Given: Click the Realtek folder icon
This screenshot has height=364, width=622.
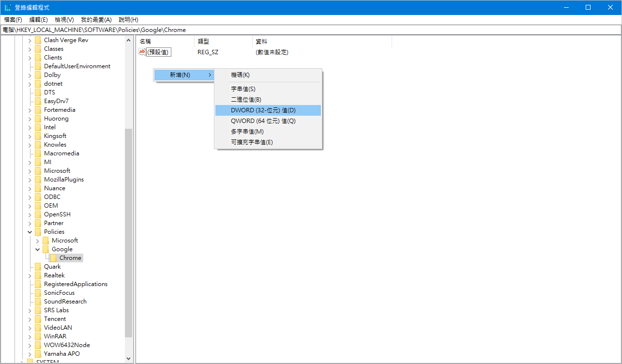Looking at the screenshot, I should (38, 275).
